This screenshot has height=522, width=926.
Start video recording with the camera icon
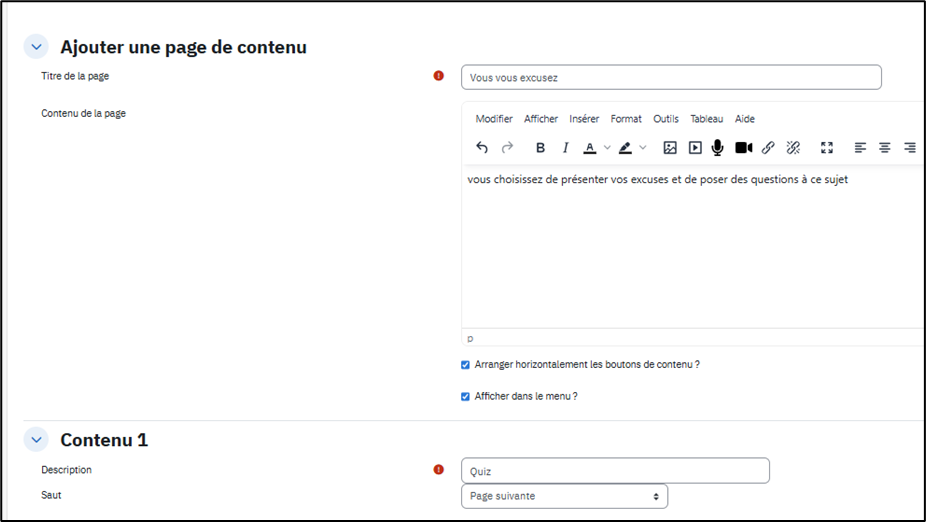pyautogui.click(x=743, y=148)
